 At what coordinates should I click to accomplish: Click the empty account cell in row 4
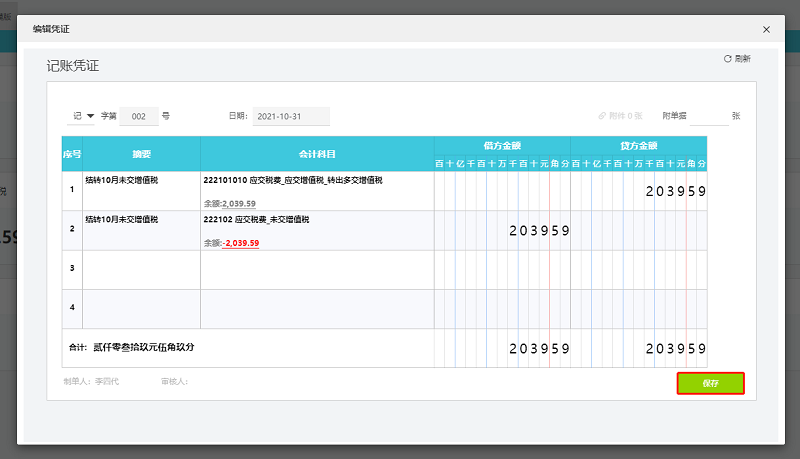(316, 308)
